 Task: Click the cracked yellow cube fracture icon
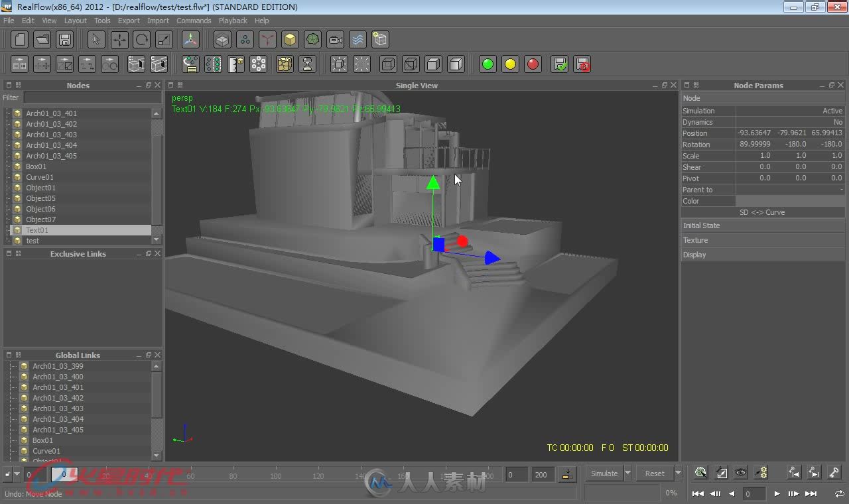coord(285,64)
